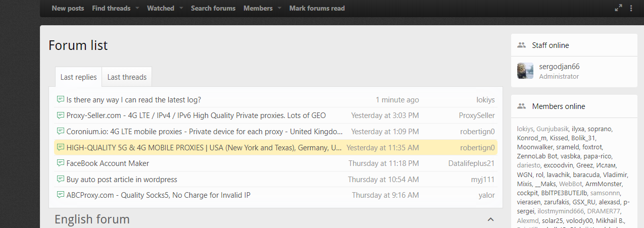Image resolution: width=644 pixels, height=228 pixels.
Task: Expand the Find threads dropdown arrow
Action: pyautogui.click(x=136, y=8)
